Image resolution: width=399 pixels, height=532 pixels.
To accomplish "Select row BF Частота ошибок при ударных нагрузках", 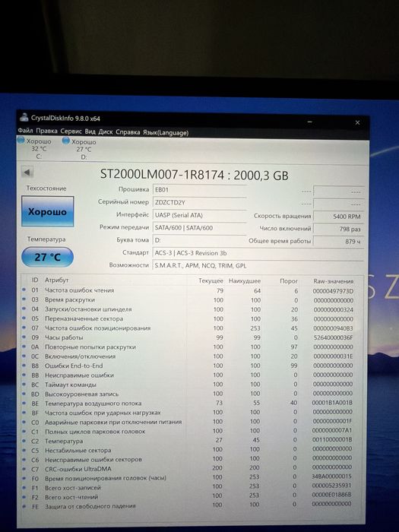I will coord(192,413).
